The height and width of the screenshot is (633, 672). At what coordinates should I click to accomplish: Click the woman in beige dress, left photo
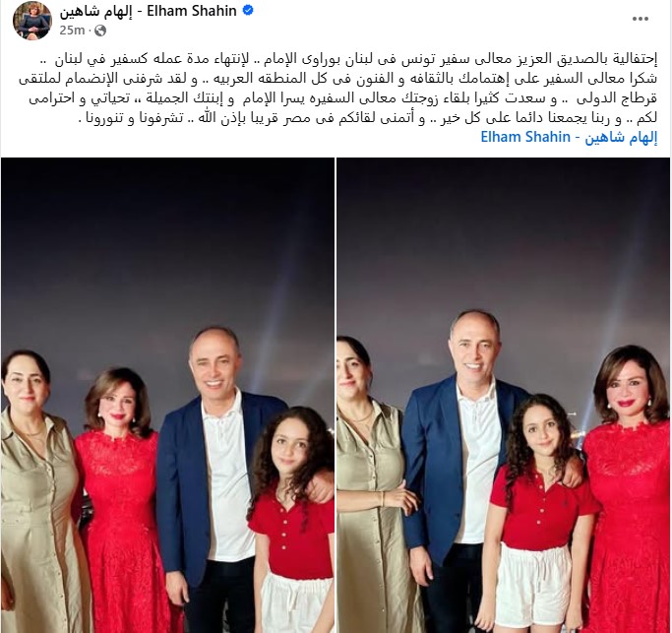[38, 493]
